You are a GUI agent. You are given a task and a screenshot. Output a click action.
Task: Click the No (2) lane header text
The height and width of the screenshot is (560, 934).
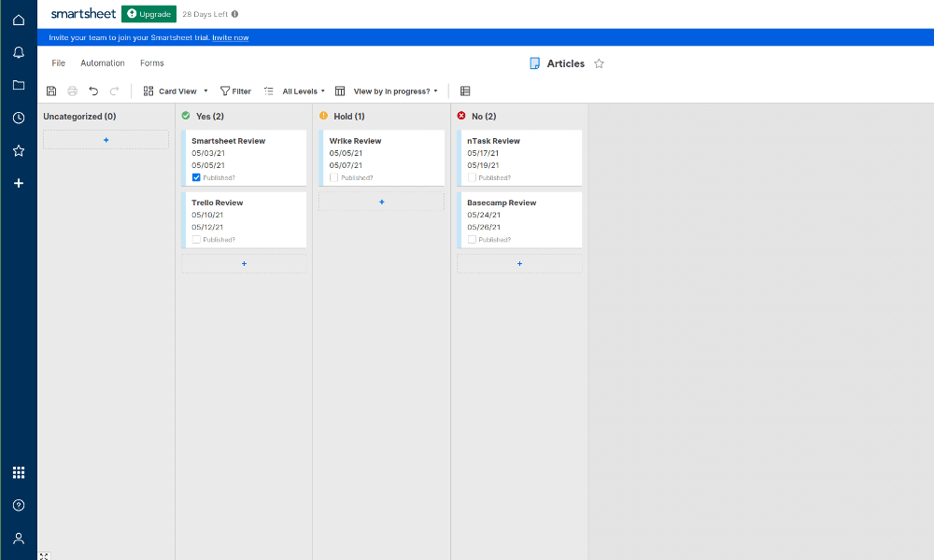(484, 117)
